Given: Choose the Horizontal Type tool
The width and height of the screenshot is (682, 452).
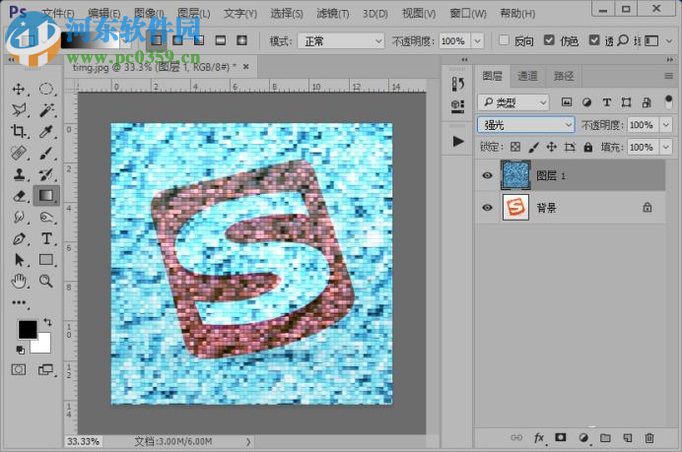Looking at the screenshot, I should (x=46, y=238).
